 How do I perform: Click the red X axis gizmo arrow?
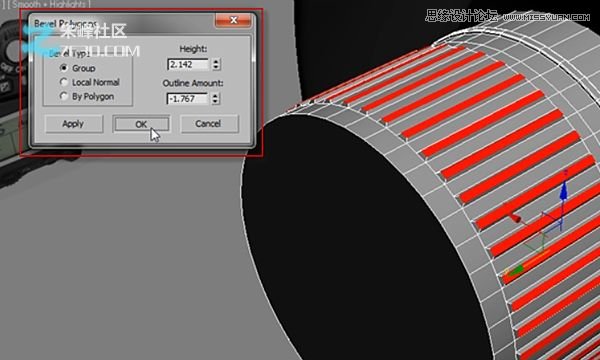tap(515, 218)
